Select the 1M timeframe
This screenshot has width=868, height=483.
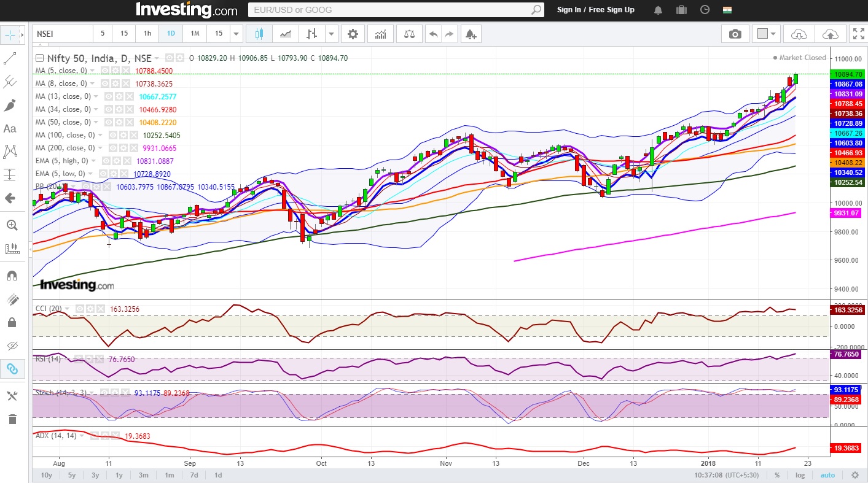pyautogui.click(x=195, y=34)
